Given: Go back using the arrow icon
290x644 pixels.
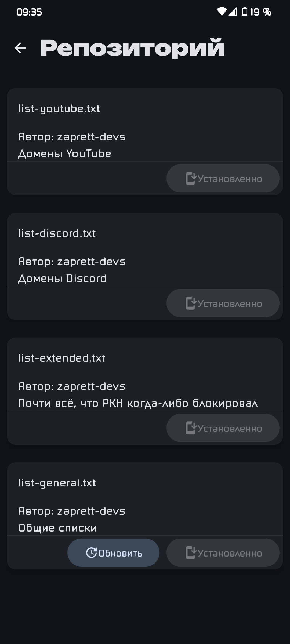Looking at the screenshot, I should pos(20,48).
